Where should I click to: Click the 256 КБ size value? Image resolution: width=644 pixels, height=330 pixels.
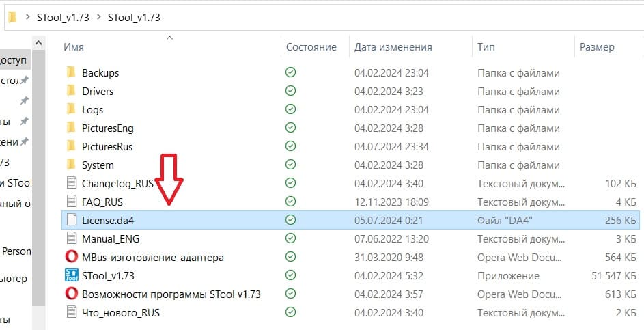[x=621, y=220]
